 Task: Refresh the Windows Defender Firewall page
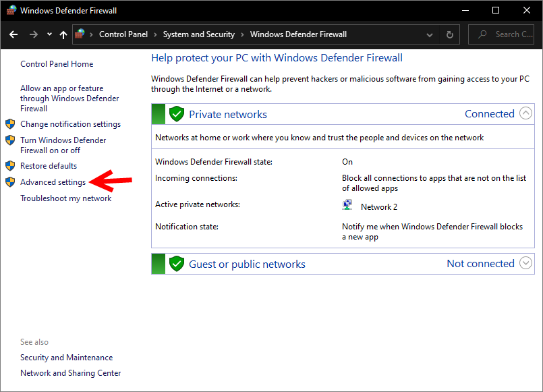pyautogui.click(x=449, y=34)
